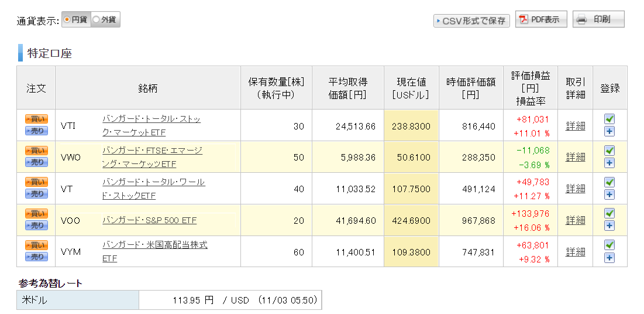
Task: Click the 売り button for VT
Action: pos(36,193)
